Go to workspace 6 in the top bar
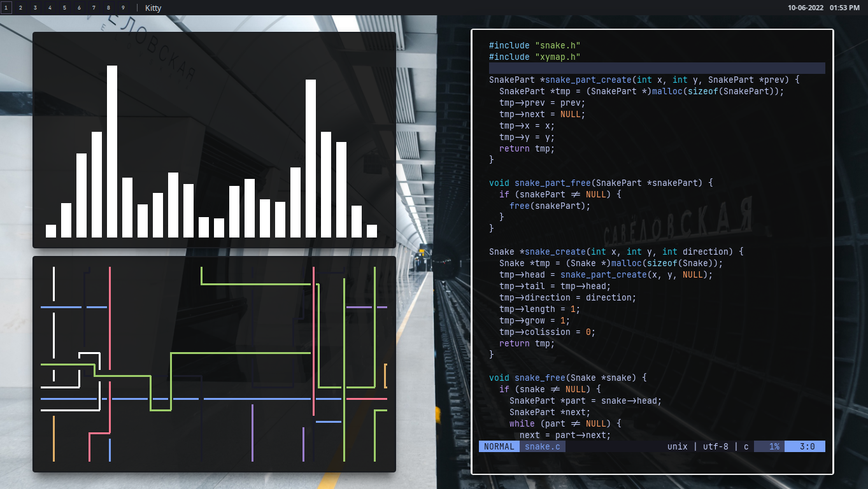Screen dimensions: 868x489 [79, 8]
